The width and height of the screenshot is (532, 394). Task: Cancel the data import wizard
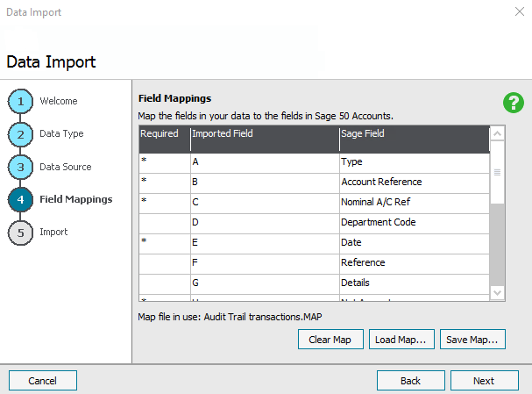point(43,381)
